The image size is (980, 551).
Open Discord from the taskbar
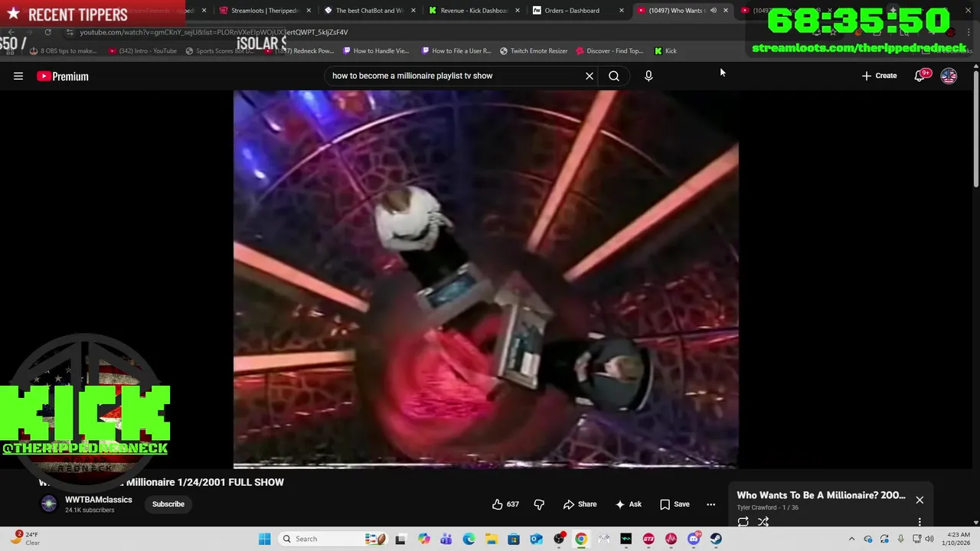click(694, 539)
